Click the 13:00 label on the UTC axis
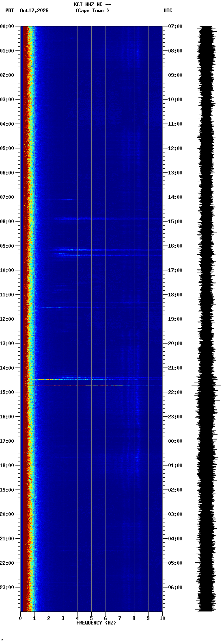Viewport: 224px width, 644px height. [x=175, y=173]
